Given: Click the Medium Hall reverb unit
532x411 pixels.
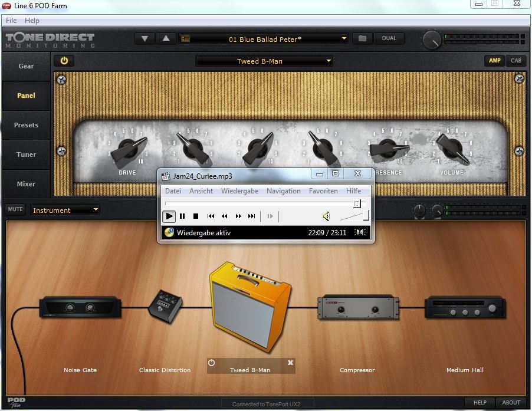Looking at the screenshot, I should 465,307.
